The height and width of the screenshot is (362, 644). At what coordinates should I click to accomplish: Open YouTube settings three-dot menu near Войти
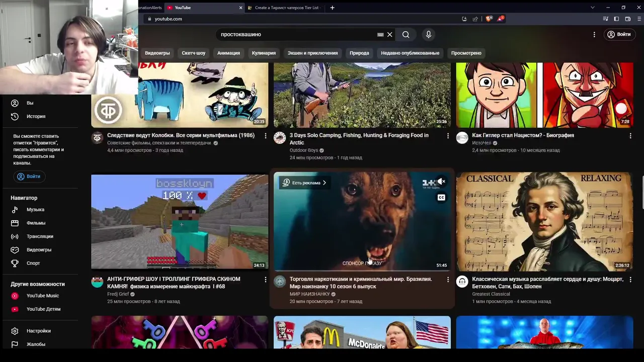pyautogui.click(x=594, y=35)
